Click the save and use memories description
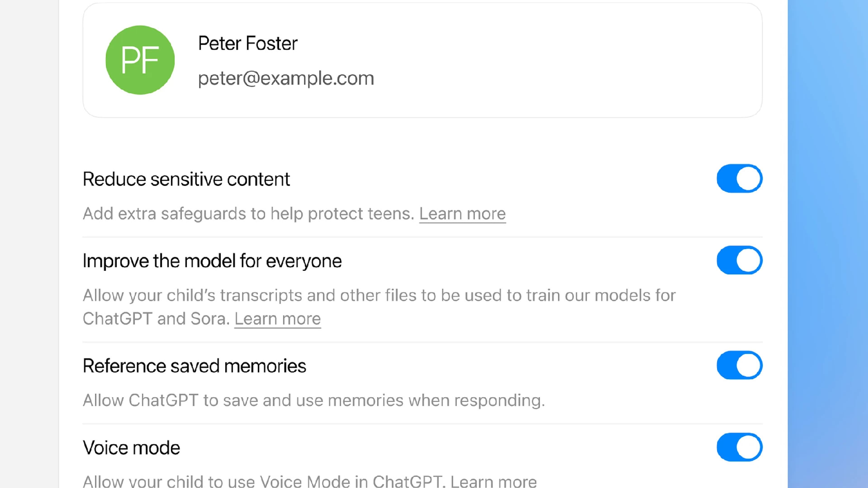The height and width of the screenshot is (488, 868). [313, 400]
